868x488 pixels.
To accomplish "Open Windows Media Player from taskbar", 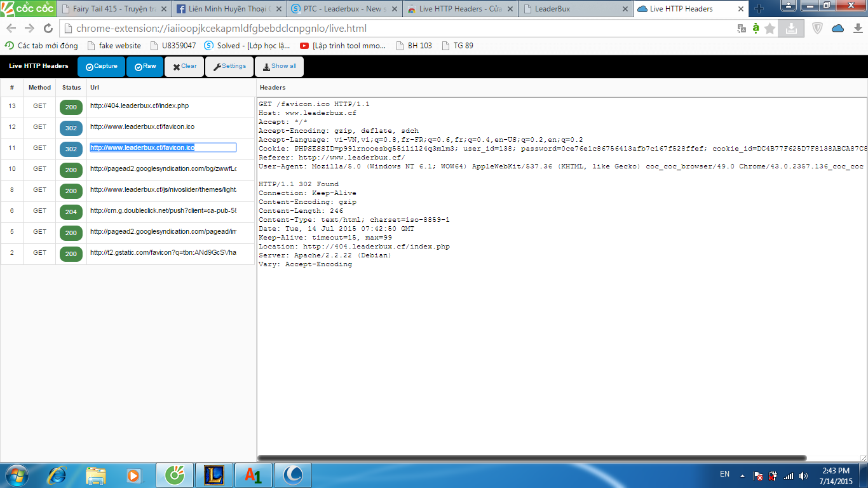I will tap(133, 475).
